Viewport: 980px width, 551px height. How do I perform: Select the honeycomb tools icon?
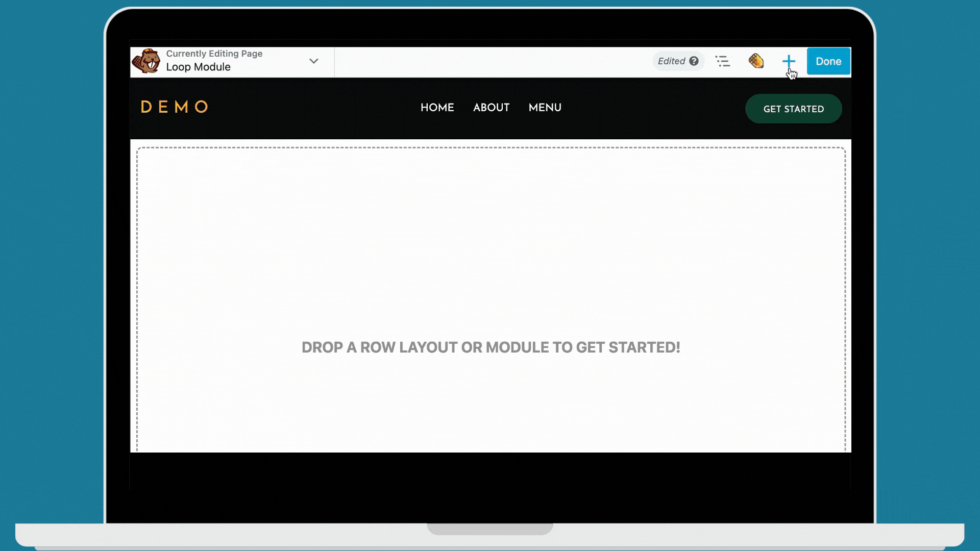click(x=756, y=61)
